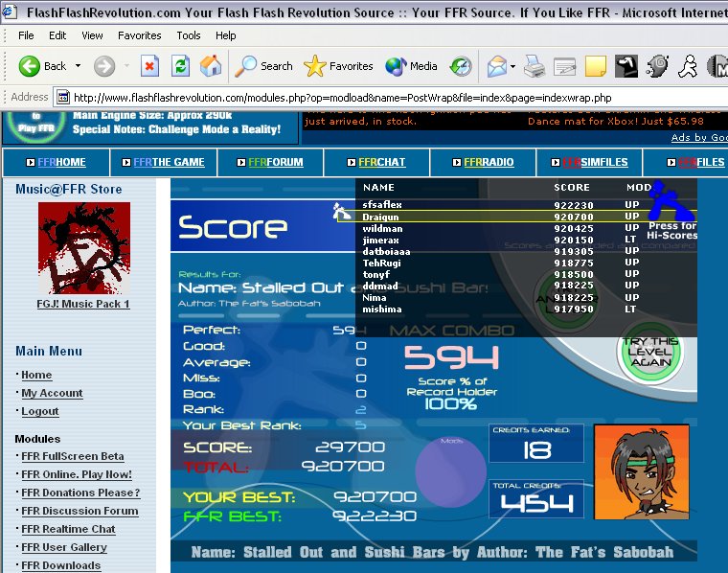Open the Back history dropdown arrow
This screenshot has height=573, width=728.
click(78, 66)
